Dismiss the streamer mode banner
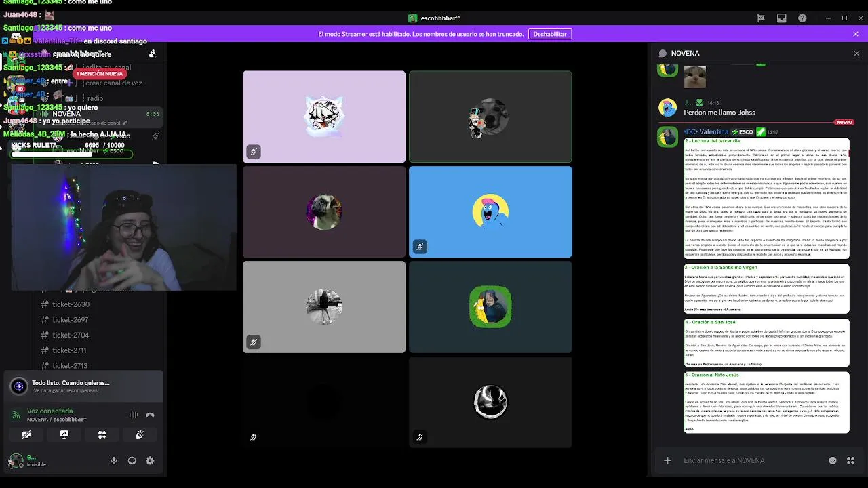The height and width of the screenshot is (488, 868). pos(856,34)
